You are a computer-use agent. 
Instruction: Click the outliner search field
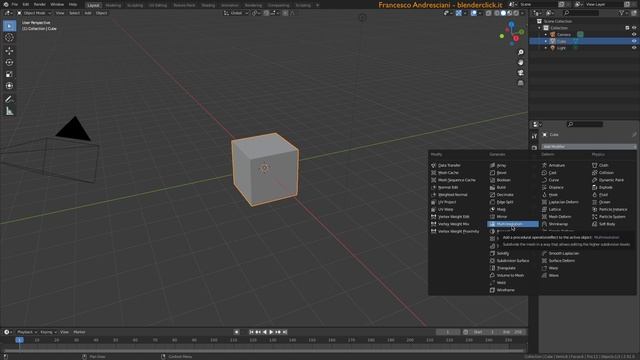tap(580, 13)
